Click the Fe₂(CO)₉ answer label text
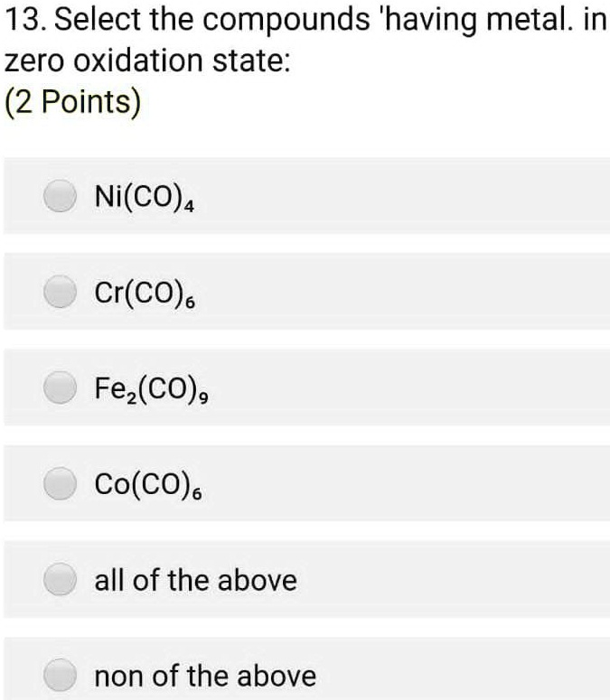Viewport: 610px width, 700px height. coord(151,389)
